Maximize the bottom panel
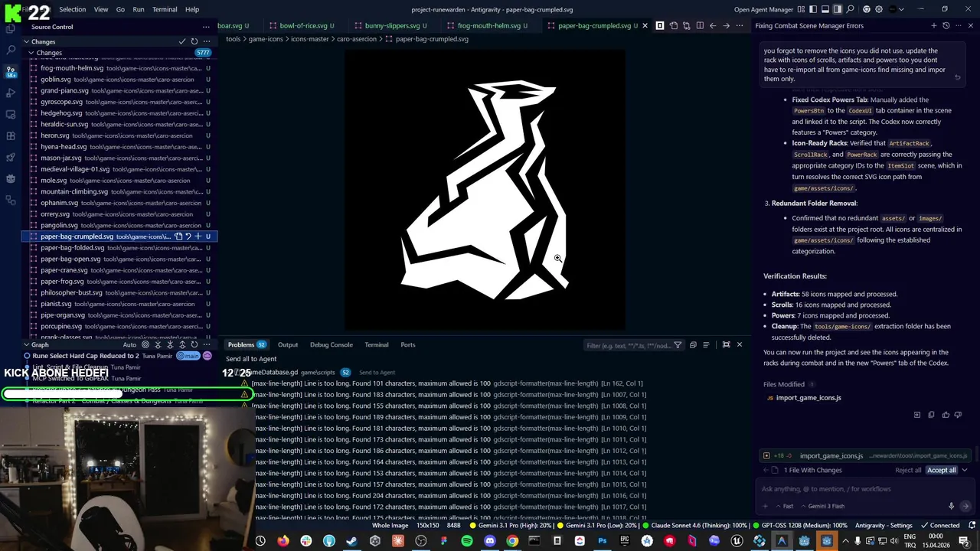The image size is (980, 551). [726, 344]
